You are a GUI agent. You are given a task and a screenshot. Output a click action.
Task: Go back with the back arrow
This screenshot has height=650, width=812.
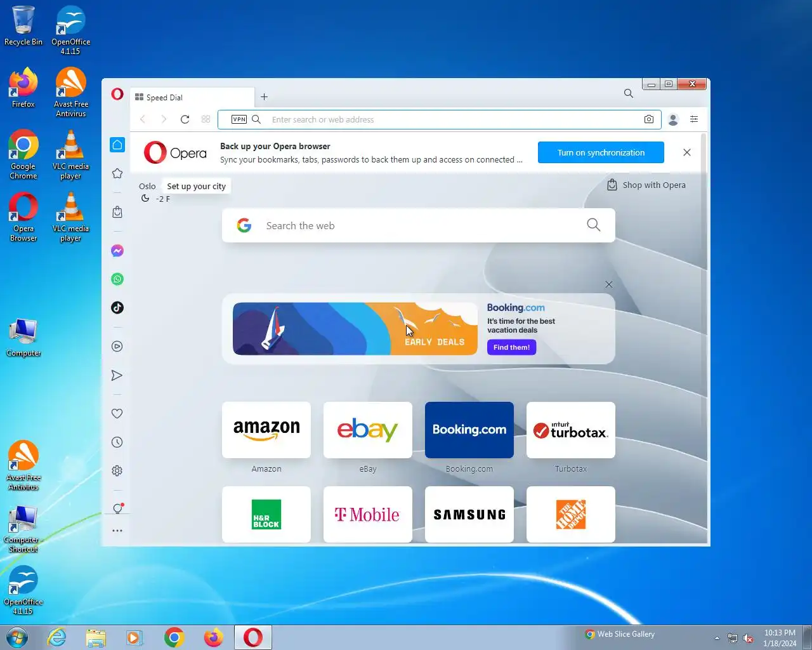pyautogui.click(x=143, y=119)
